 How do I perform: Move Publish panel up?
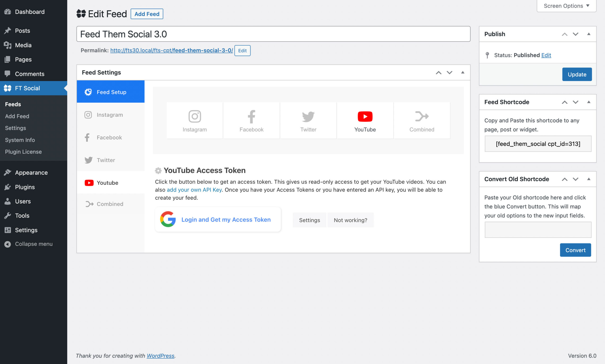pyautogui.click(x=565, y=34)
